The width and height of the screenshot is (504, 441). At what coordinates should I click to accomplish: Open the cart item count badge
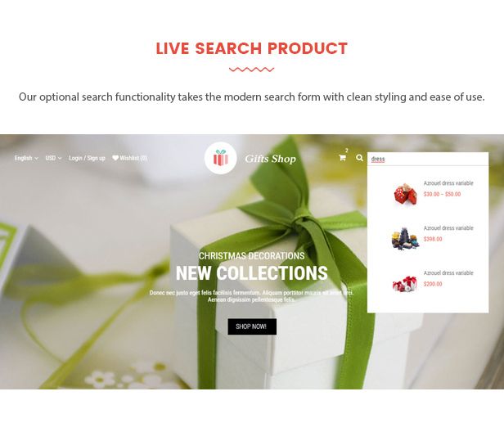pos(347,151)
